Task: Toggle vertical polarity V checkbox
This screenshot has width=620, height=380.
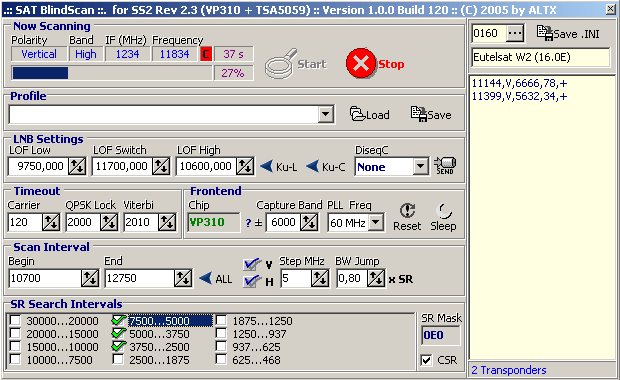Action: [x=251, y=264]
